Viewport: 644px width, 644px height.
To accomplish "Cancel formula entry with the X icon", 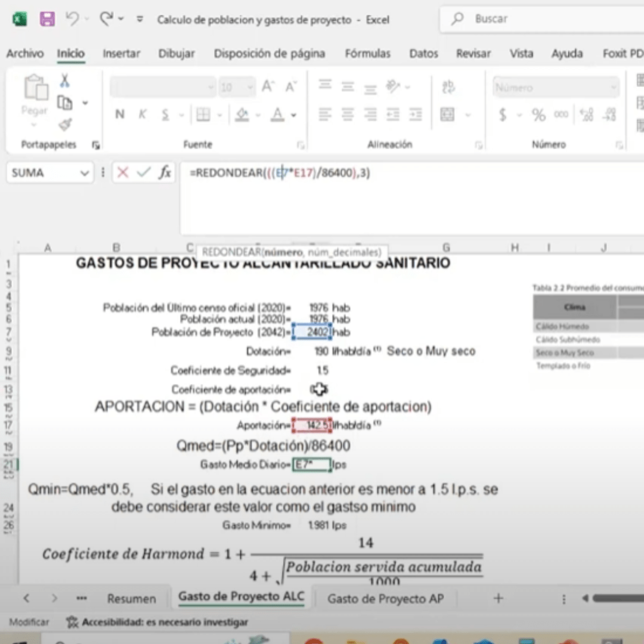I will click(x=123, y=173).
